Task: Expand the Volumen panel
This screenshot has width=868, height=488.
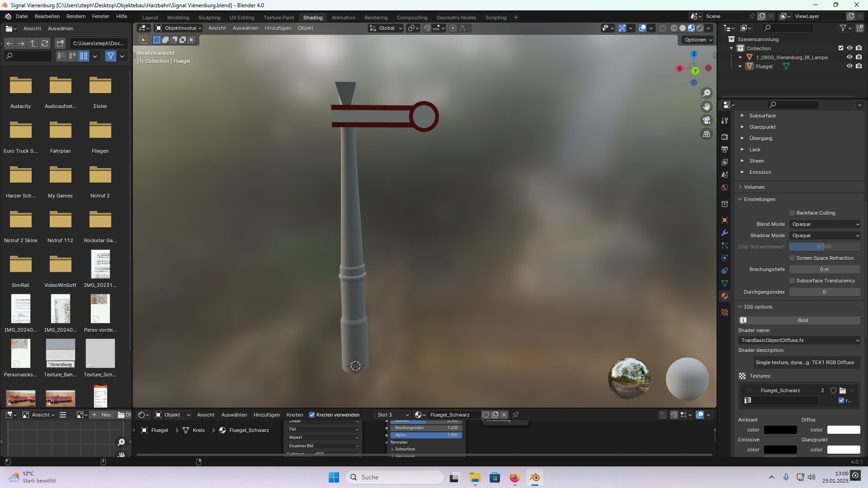Action: click(754, 187)
